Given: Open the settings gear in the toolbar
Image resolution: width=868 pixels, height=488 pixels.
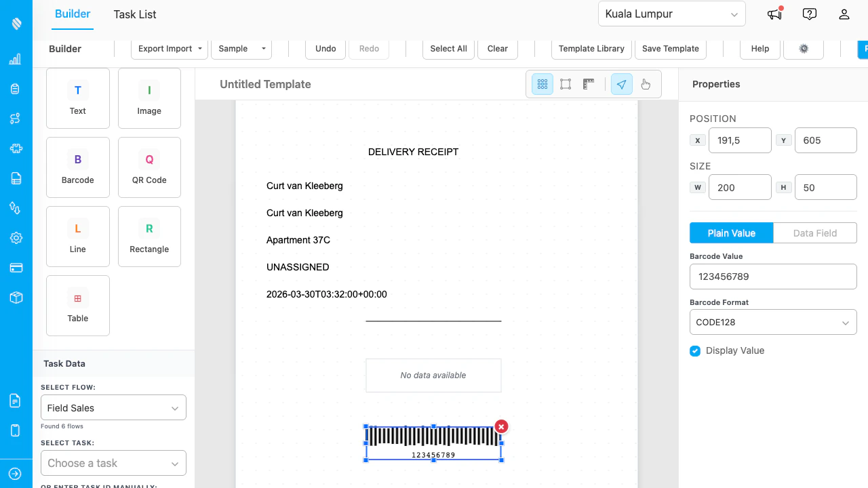Looking at the screenshot, I should pyautogui.click(x=803, y=49).
